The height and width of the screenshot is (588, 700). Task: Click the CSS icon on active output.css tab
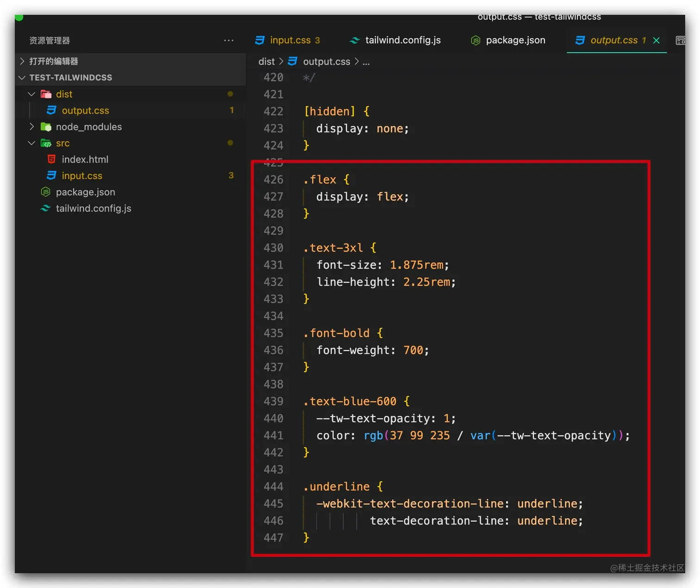[x=580, y=40]
